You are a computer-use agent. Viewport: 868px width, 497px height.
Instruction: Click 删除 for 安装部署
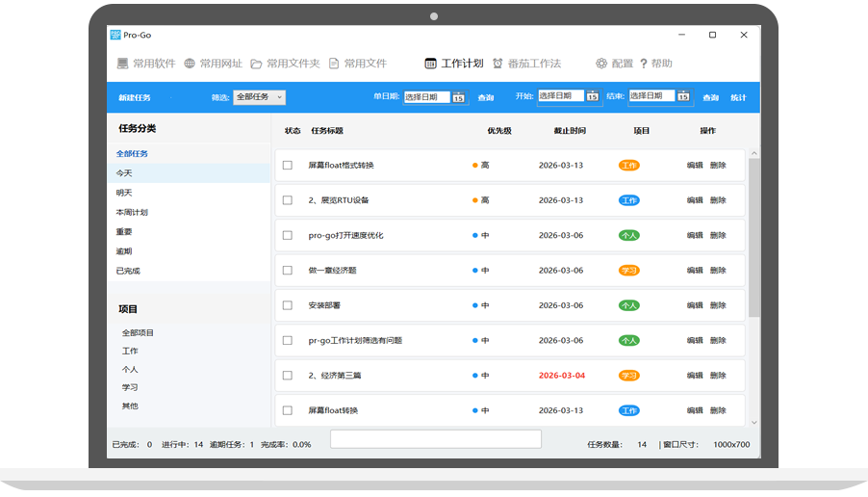coord(718,305)
